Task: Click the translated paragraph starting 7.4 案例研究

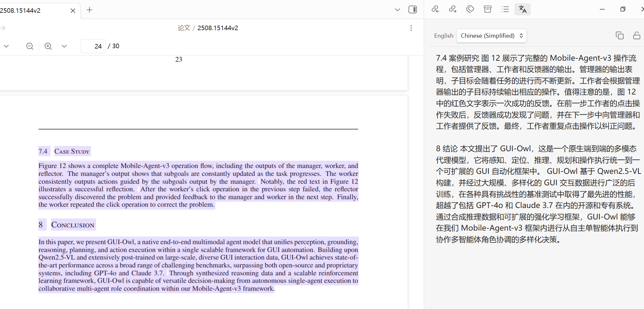Action: pyautogui.click(x=537, y=92)
